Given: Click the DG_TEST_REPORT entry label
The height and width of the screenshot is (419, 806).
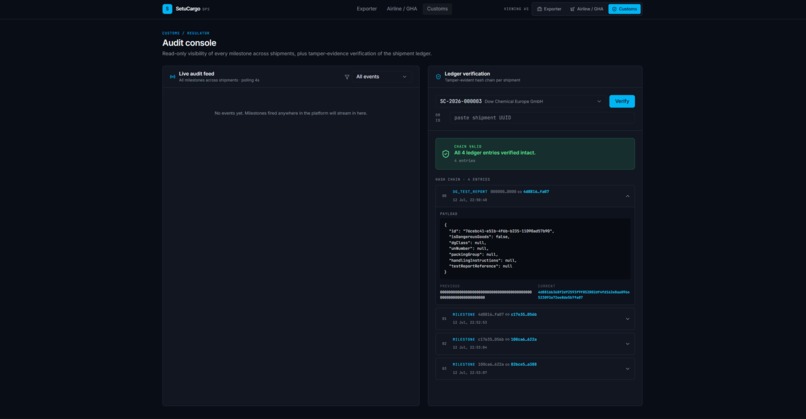Looking at the screenshot, I should coord(470,191).
